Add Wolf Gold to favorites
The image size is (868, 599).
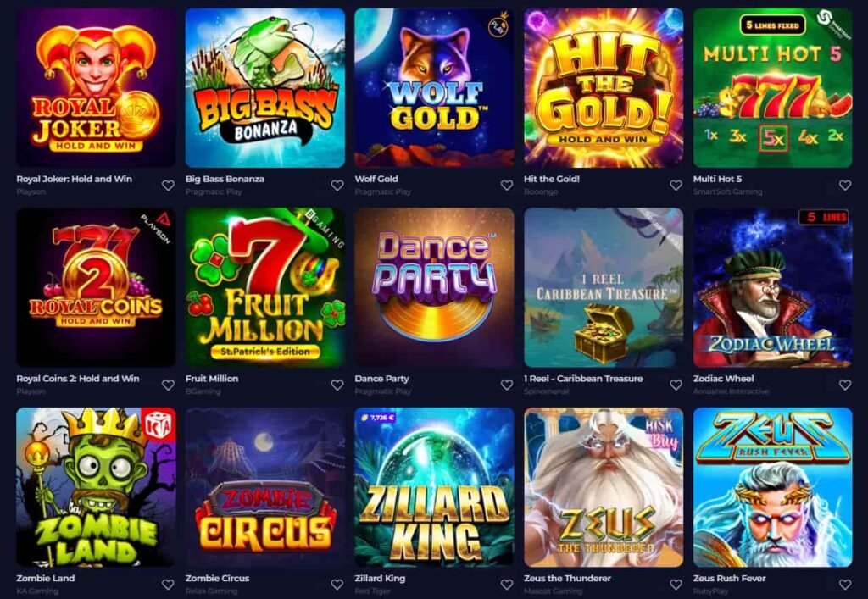point(507,186)
